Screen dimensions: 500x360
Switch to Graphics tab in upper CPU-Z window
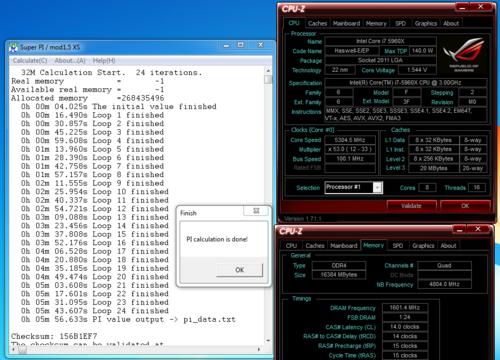pyautogui.click(x=426, y=23)
